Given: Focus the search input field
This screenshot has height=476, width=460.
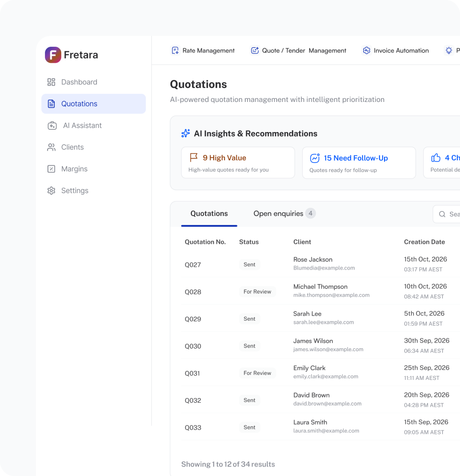Looking at the screenshot, I should click(447, 214).
